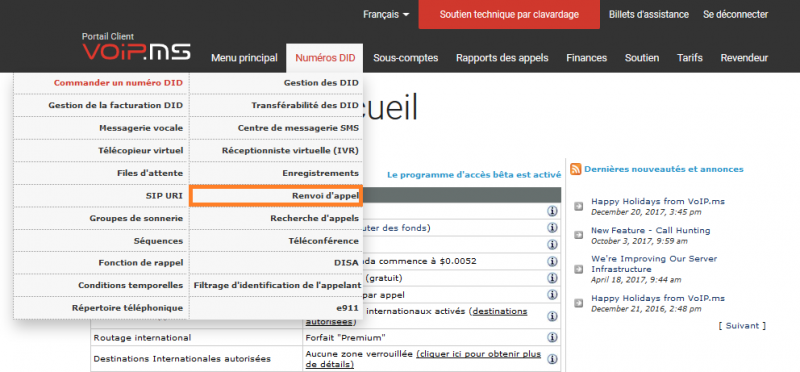This screenshot has height=372, width=800.
Task: Click 'destinations autorisées' link
Action: click(x=416, y=316)
